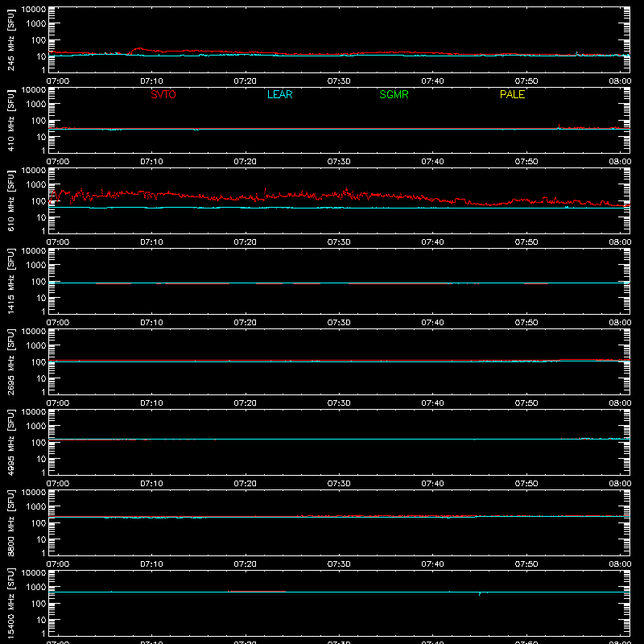Click the yellow PALE station legend label
This screenshot has width=644, height=644.
[x=512, y=94]
